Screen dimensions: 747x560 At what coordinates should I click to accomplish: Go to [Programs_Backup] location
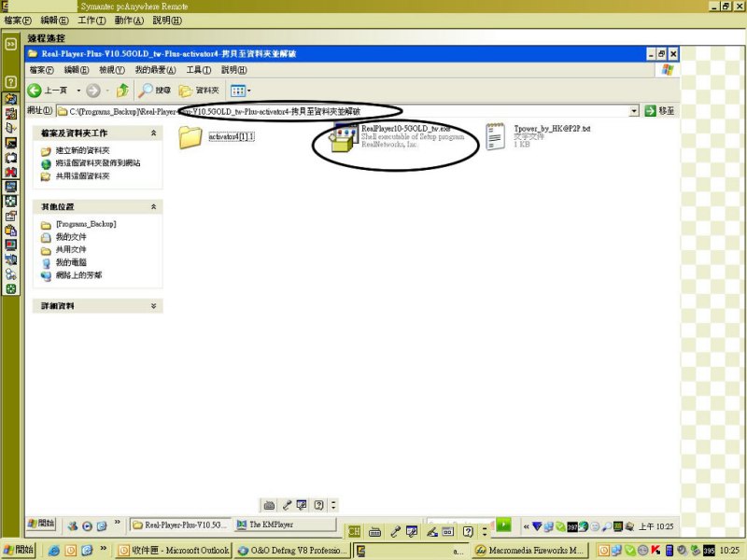coord(86,224)
